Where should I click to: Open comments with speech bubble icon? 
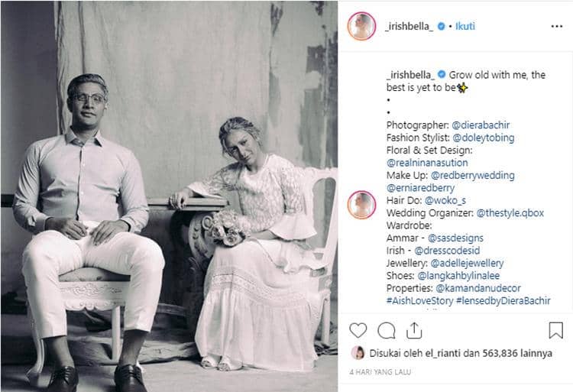click(x=387, y=331)
